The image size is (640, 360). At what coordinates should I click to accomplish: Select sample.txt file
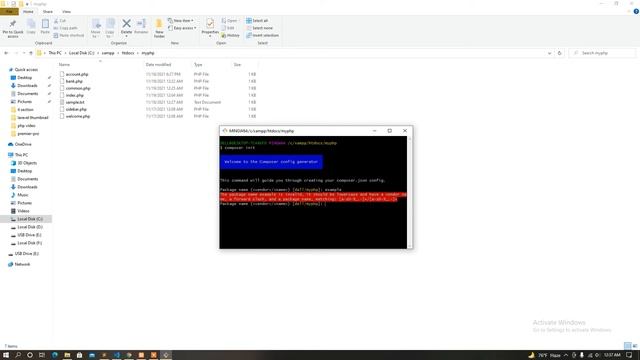coord(75,102)
